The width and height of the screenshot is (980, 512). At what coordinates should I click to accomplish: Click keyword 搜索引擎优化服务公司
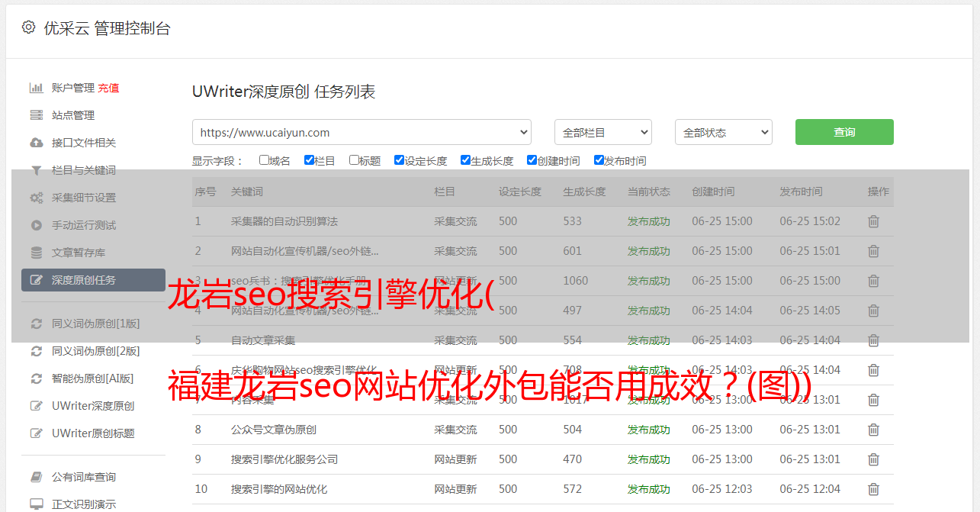pyautogui.click(x=284, y=459)
